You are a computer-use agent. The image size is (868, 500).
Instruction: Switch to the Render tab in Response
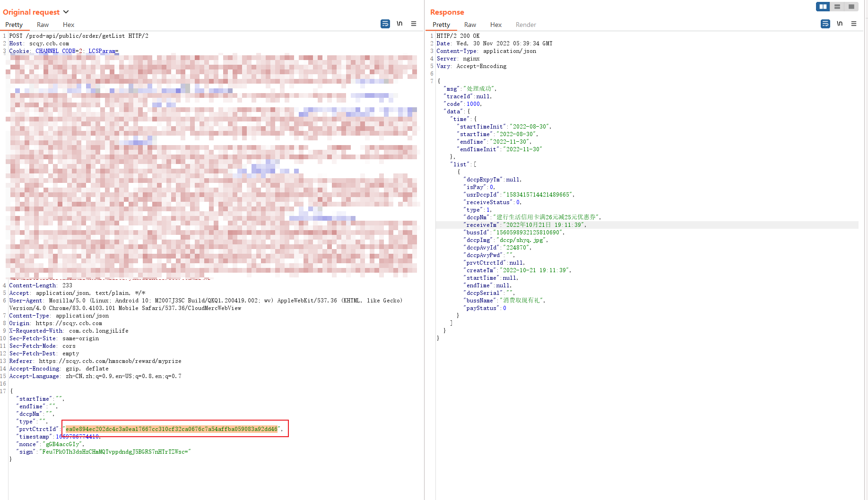(526, 25)
